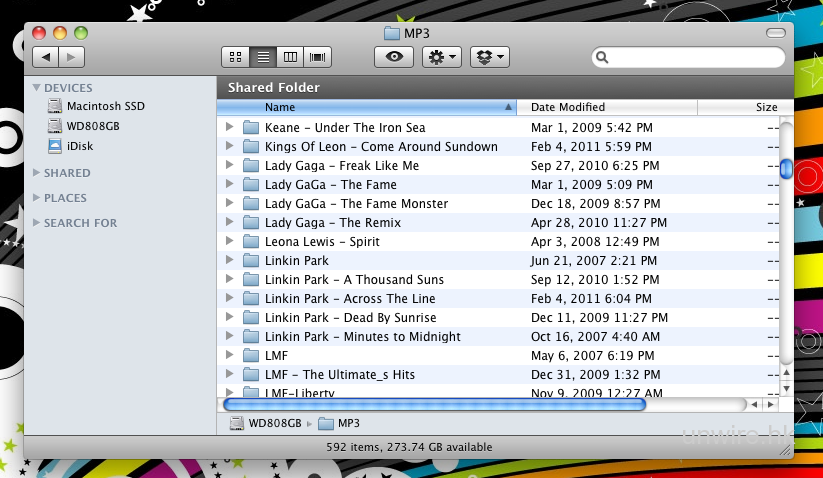
Task: Expand Keane - Under The Iron Sea
Action: (229, 128)
